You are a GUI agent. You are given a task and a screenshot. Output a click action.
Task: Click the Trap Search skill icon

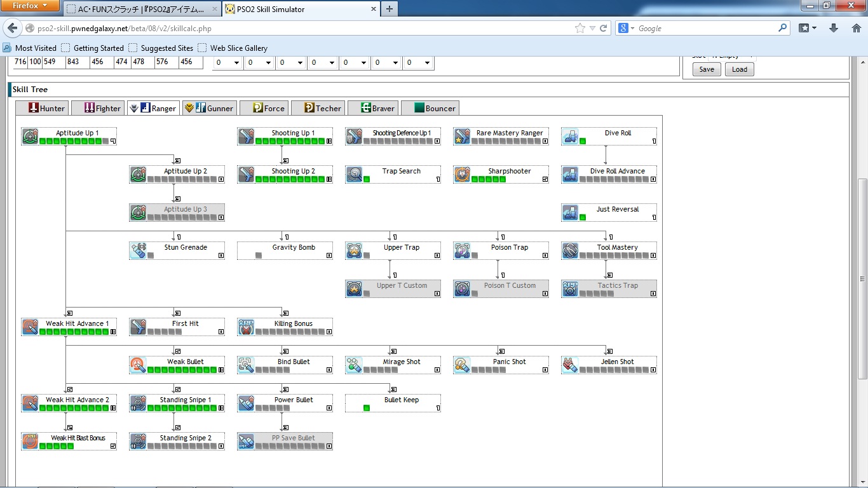pyautogui.click(x=354, y=175)
